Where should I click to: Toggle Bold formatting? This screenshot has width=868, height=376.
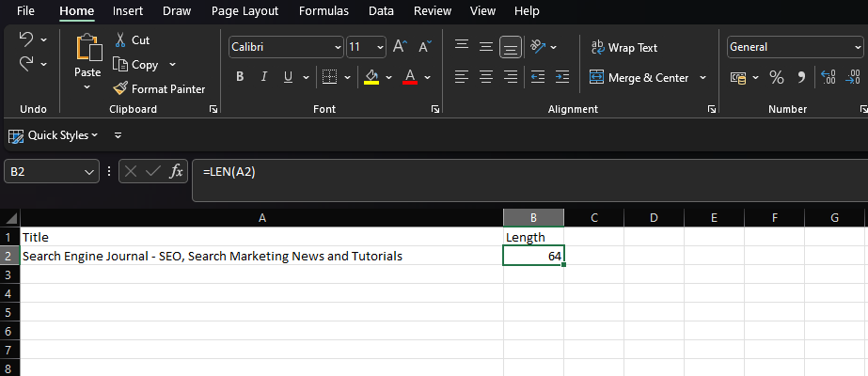coord(240,77)
